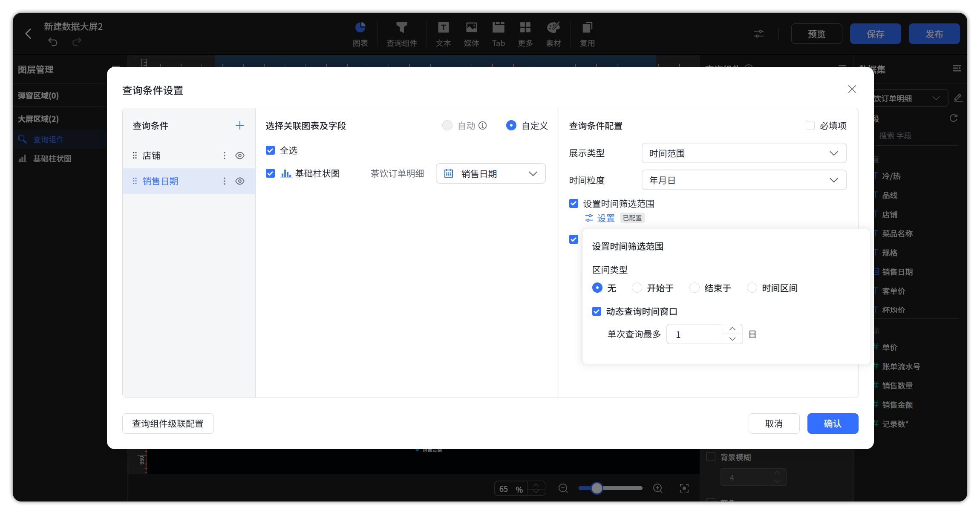Uncheck 动态查询时间窗口 checkbox

[597, 311]
